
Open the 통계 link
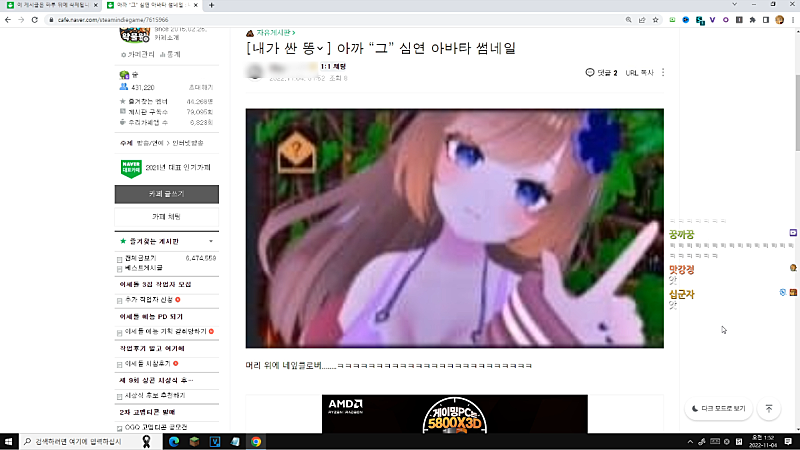point(170,55)
